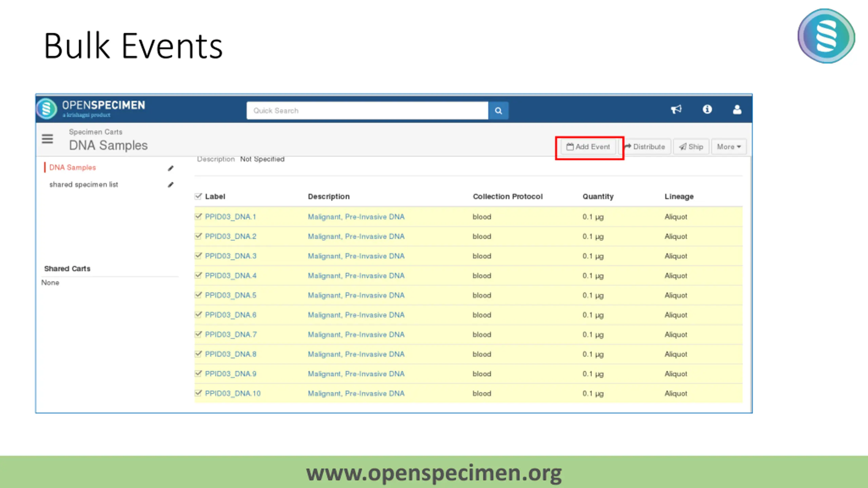This screenshot has width=868, height=488.
Task: Open the PPID03_DNA.3 specimen link
Action: click(231, 256)
